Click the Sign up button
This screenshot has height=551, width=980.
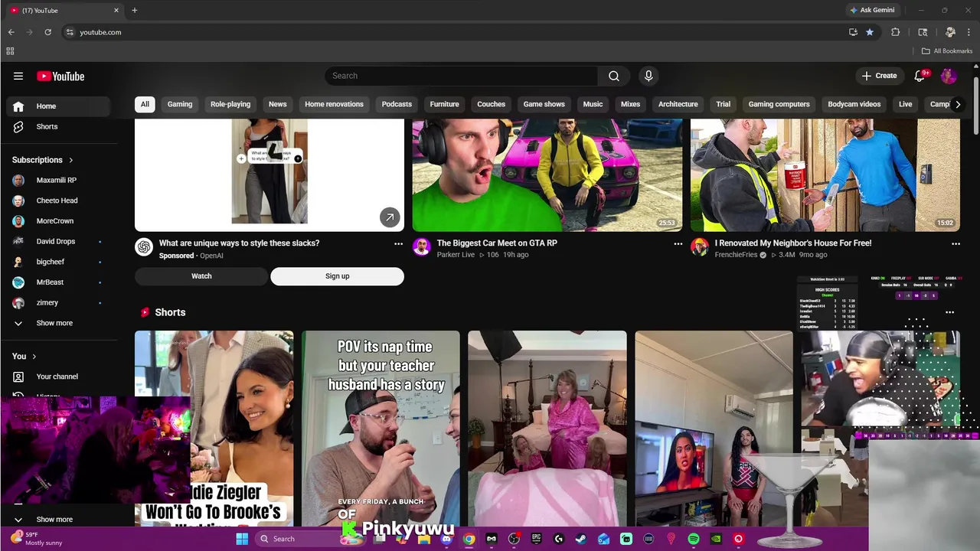click(x=337, y=276)
